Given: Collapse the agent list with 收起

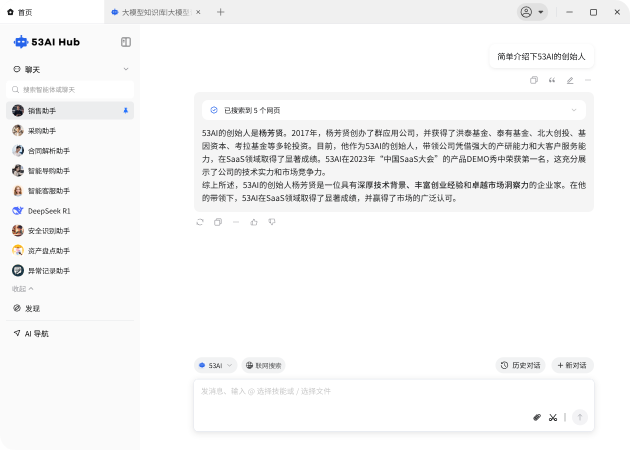Looking at the screenshot, I should [x=22, y=289].
